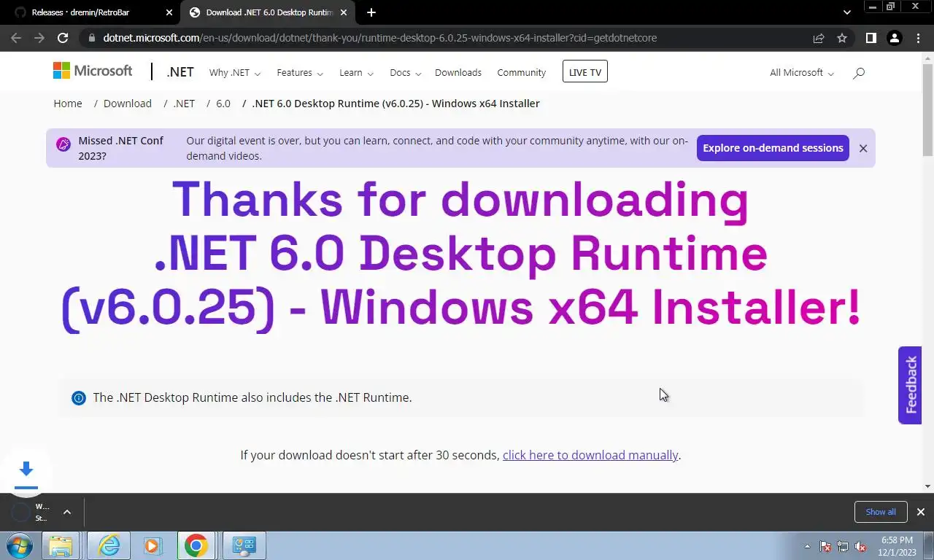Viewport: 934px width, 560px height.
Task: Open the control panel taskbar item
Action: pos(243,545)
